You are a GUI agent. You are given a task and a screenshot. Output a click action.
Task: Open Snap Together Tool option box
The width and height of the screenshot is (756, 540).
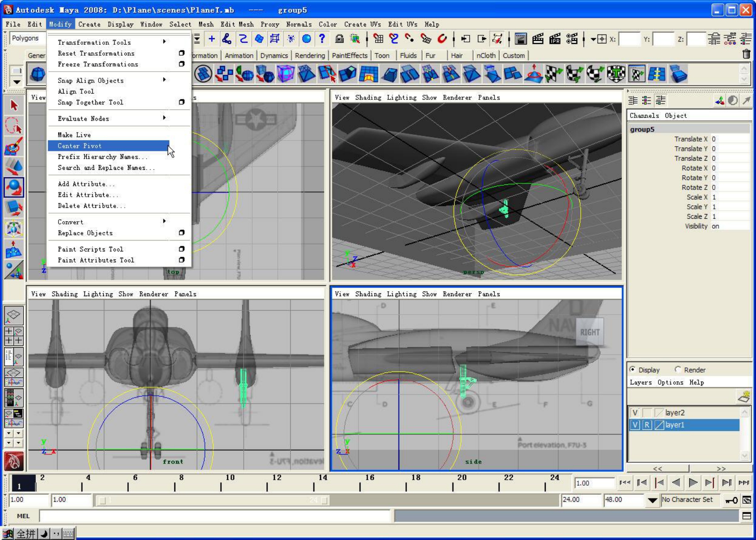181,102
